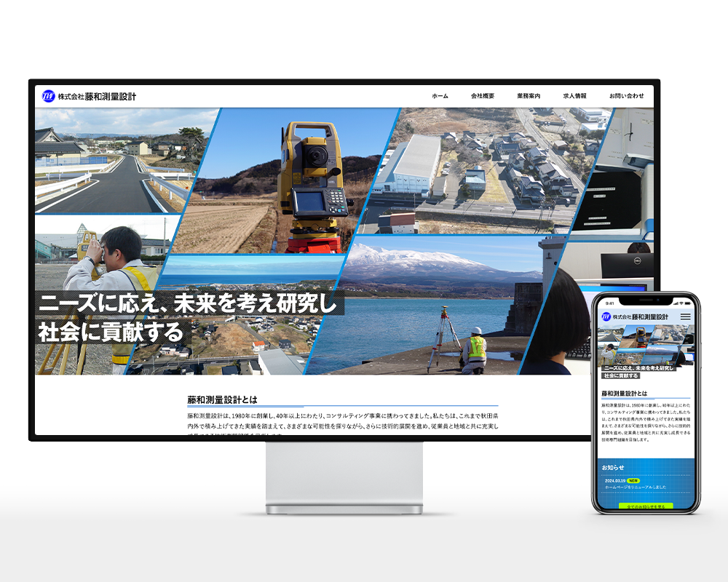Open the 業務案内 menu item
The width and height of the screenshot is (728, 582).
(529, 96)
